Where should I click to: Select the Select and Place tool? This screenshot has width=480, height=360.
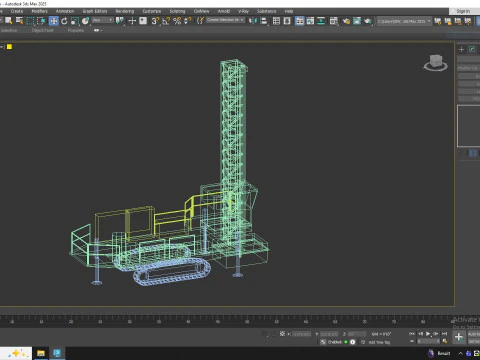click(86, 21)
